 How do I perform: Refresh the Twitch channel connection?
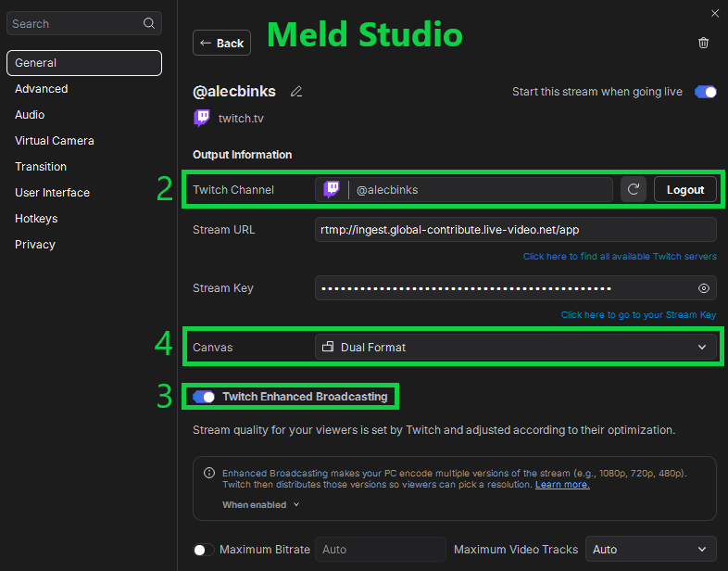pyautogui.click(x=634, y=189)
